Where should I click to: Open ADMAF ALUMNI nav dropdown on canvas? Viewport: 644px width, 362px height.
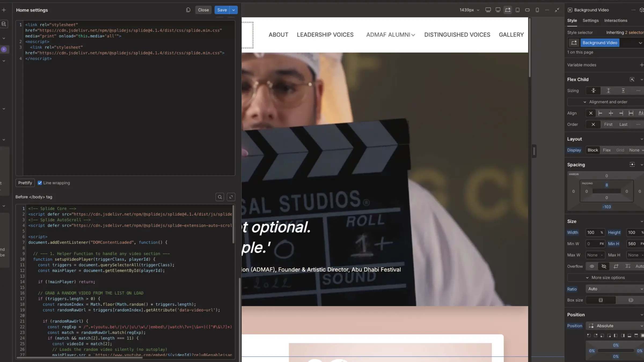[x=390, y=35]
